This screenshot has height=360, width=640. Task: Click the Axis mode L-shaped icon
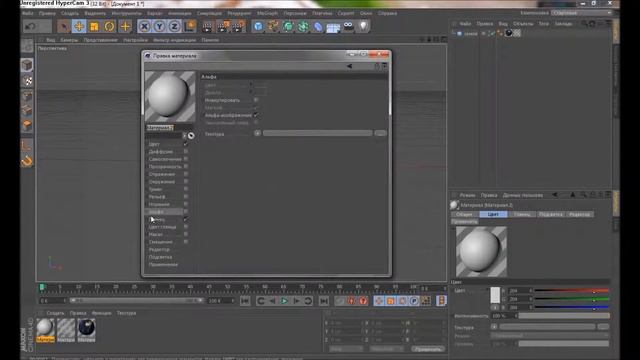point(27,146)
